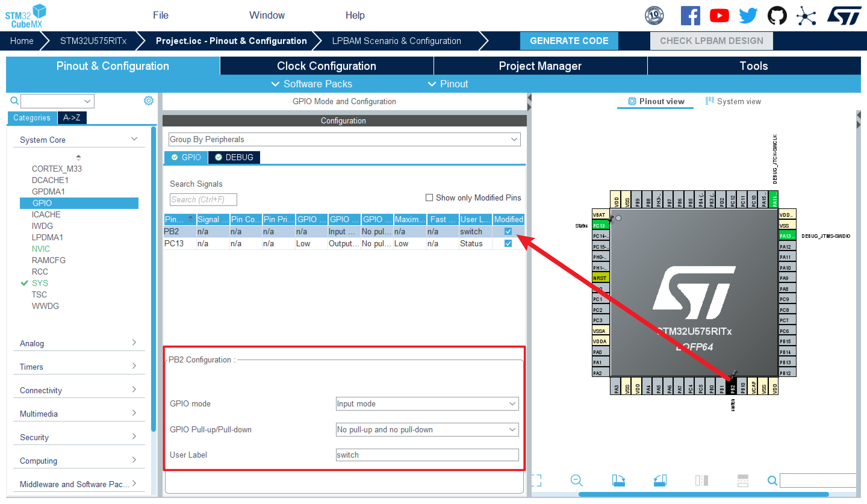Image resolution: width=867 pixels, height=504 pixels.
Task: Open the GitHub icon link
Action: (777, 15)
